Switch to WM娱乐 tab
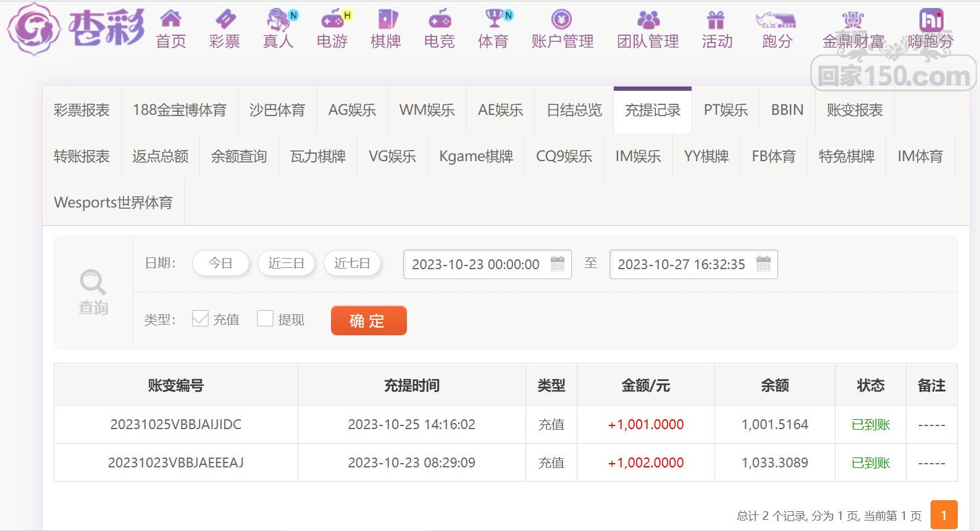This screenshot has width=980, height=531. point(427,110)
